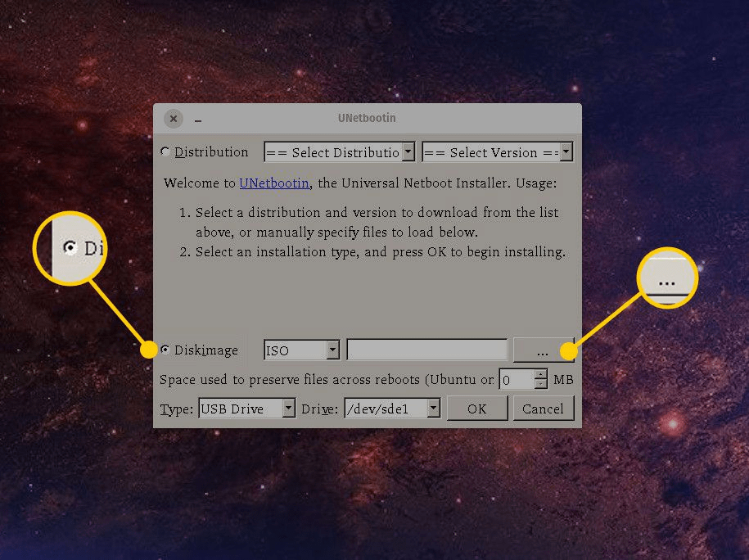Decrease persistent space MB value
This screenshot has height=560, width=749.
tap(541, 384)
